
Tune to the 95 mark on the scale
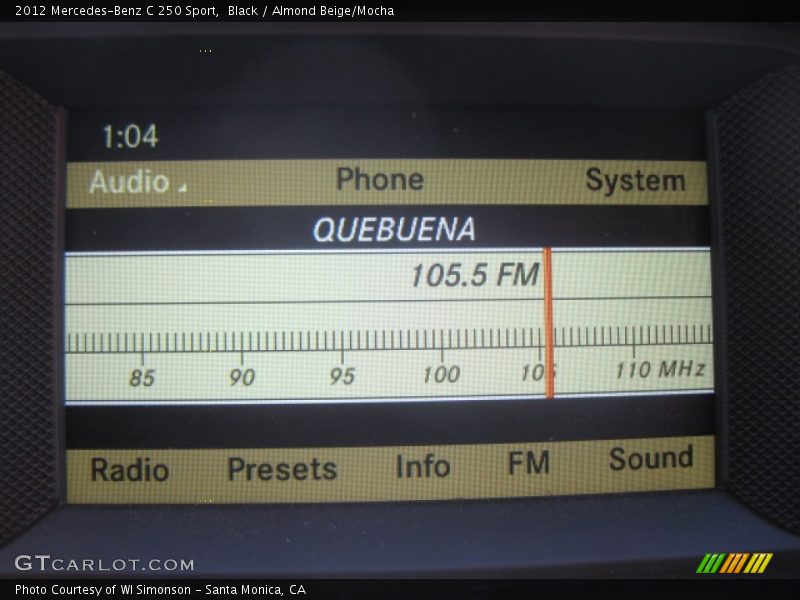click(x=342, y=376)
